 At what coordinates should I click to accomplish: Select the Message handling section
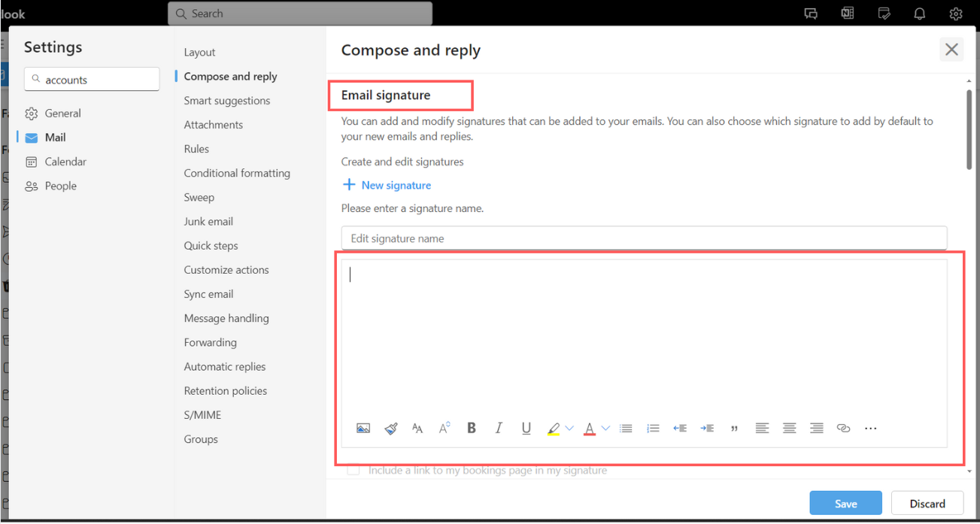226,318
